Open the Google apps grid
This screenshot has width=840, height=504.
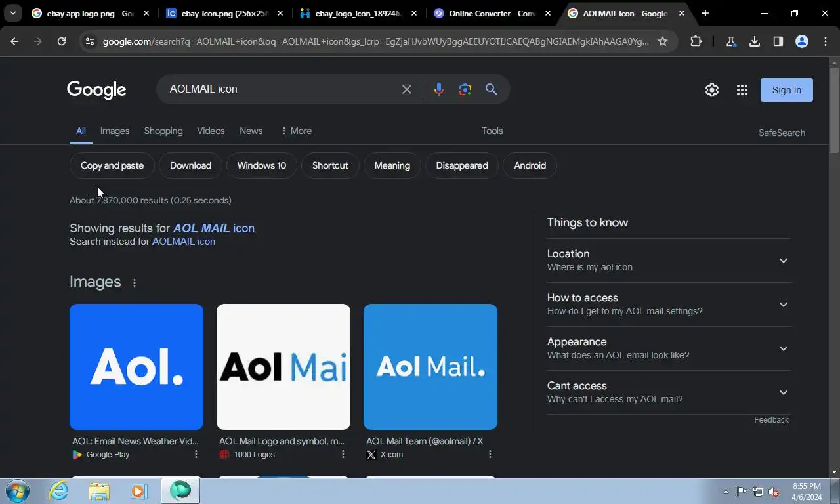tap(742, 90)
